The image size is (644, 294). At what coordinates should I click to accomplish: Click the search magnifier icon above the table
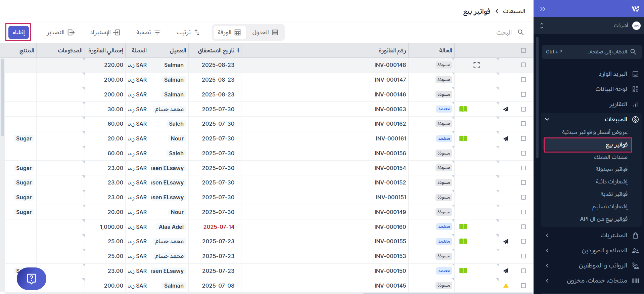click(x=521, y=33)
